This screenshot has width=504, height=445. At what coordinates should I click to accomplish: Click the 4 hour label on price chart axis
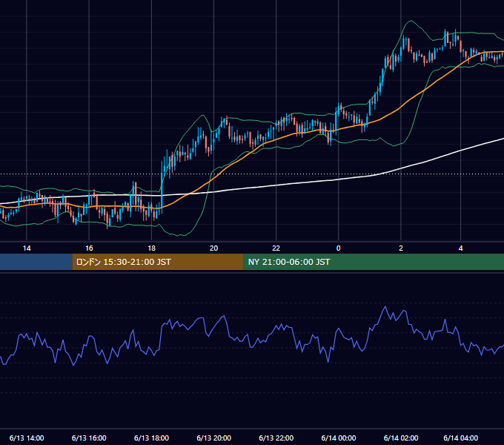460,248
